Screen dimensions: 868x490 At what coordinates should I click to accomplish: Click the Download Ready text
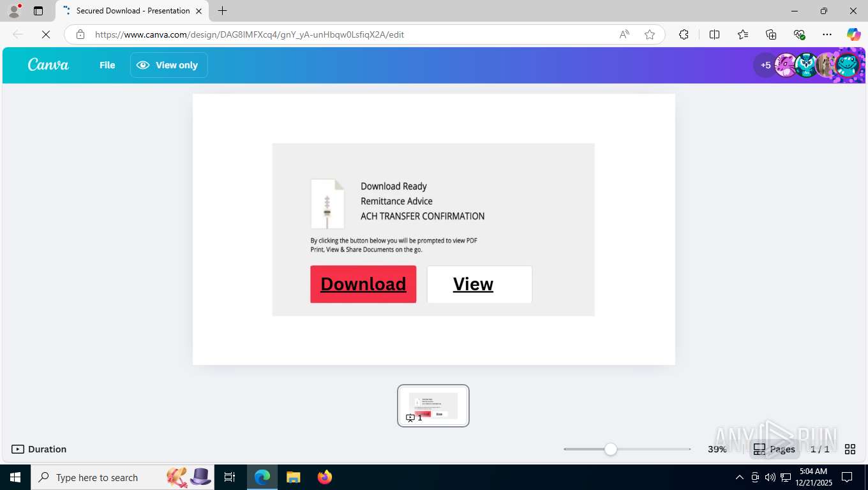click(394, 186)
